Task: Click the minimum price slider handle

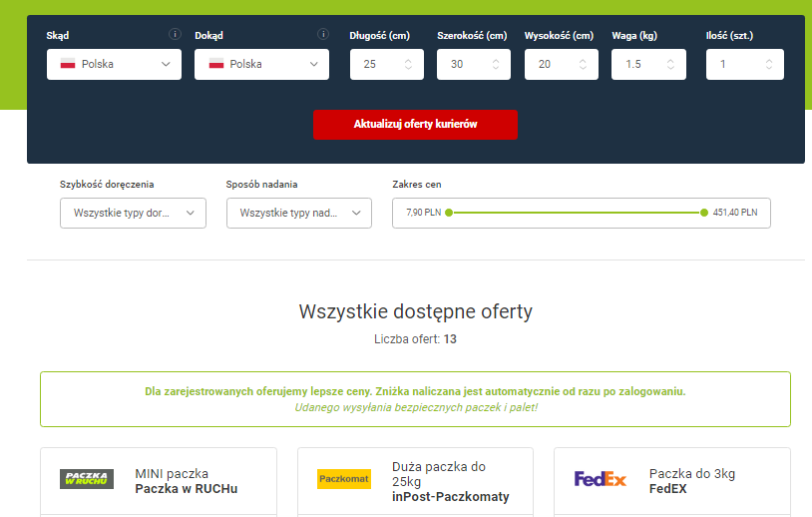Action: click(x=449, y=213)
